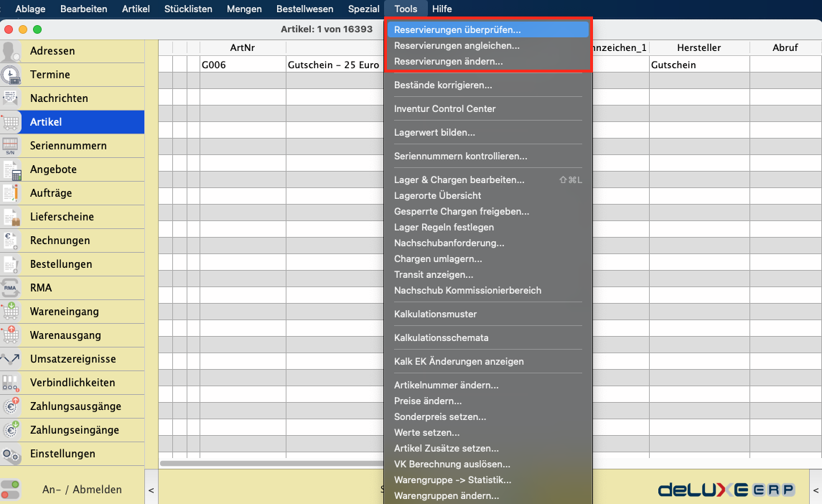Open Lager & Chargen bearbeiten... entry
822x504 pixels.
coord(459,180)
